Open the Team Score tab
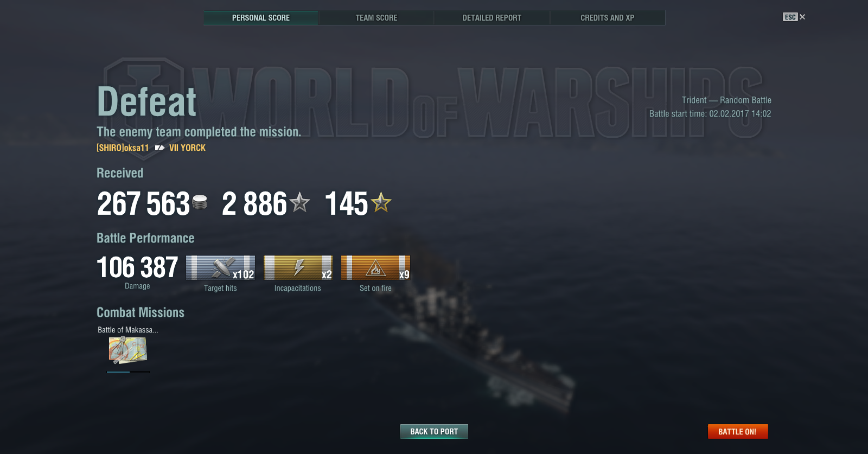The height and width of the screenshot is (454, 868). click(x=376, y=17)
